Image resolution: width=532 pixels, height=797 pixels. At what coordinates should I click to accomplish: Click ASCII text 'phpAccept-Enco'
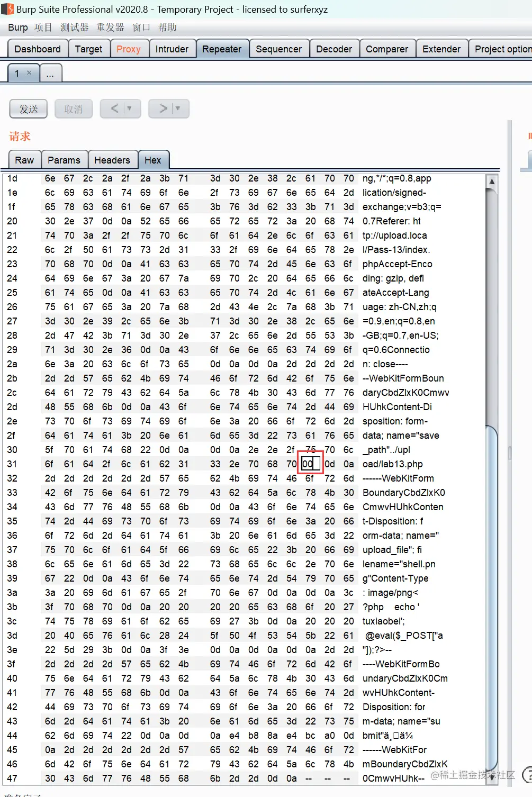[397, 264]
